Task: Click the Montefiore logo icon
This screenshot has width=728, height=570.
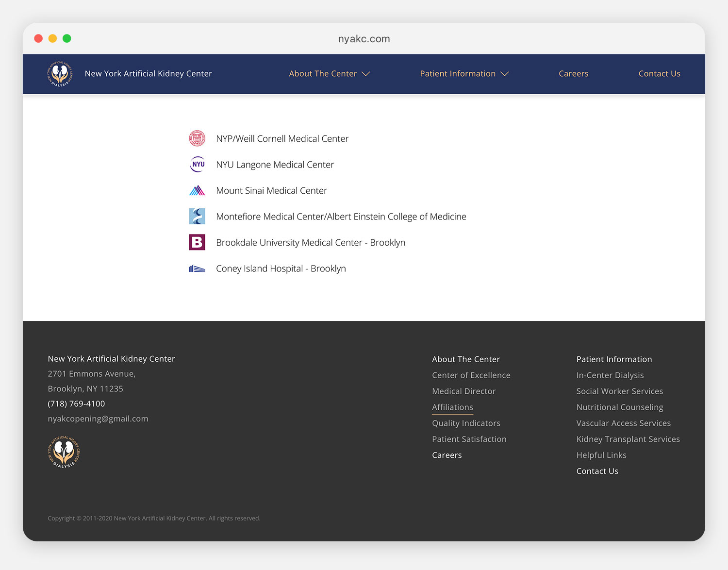Action: [197, 217]
